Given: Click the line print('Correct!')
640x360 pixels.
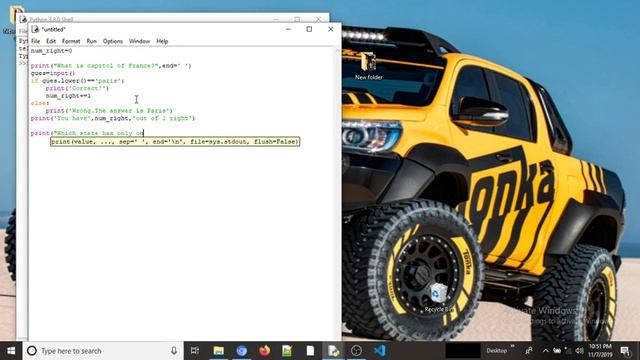Looking at the screenshot, I should (77, 88).
